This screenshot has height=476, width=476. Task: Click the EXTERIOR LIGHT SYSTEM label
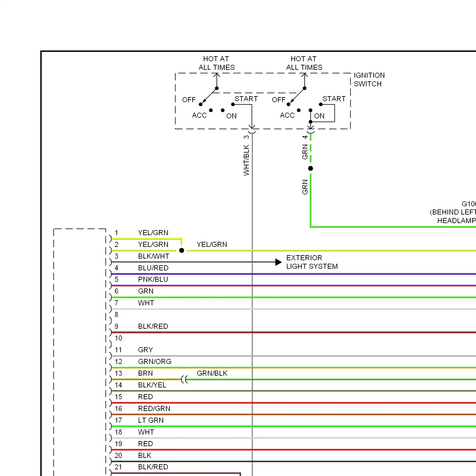point(312,262)
